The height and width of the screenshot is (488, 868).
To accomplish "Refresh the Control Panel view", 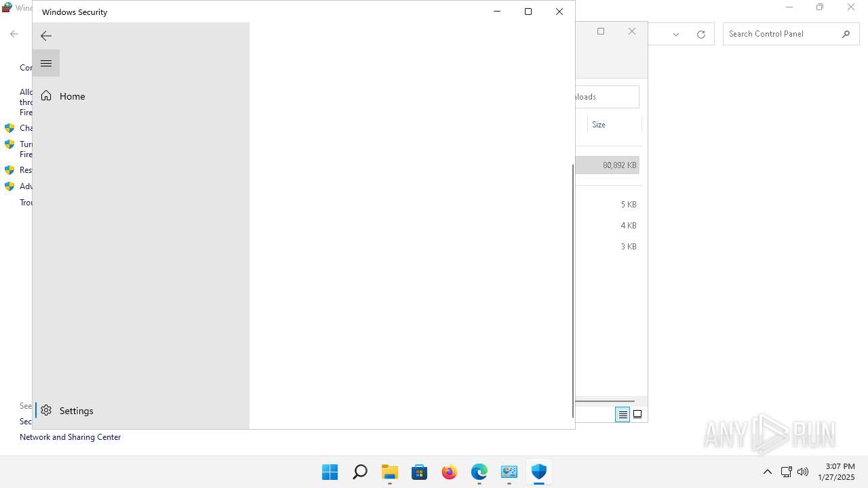I will click(x=701, y=34).
